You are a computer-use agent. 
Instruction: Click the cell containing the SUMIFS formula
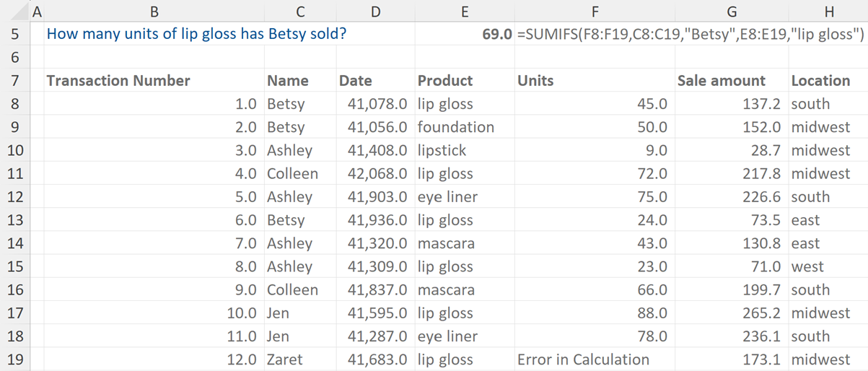tap(690, 34)
